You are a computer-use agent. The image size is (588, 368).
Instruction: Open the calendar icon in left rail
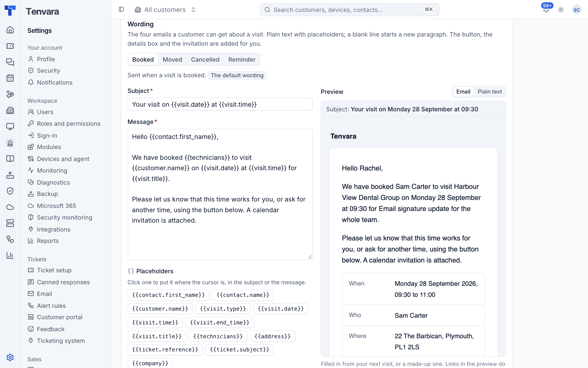point(10,78)
